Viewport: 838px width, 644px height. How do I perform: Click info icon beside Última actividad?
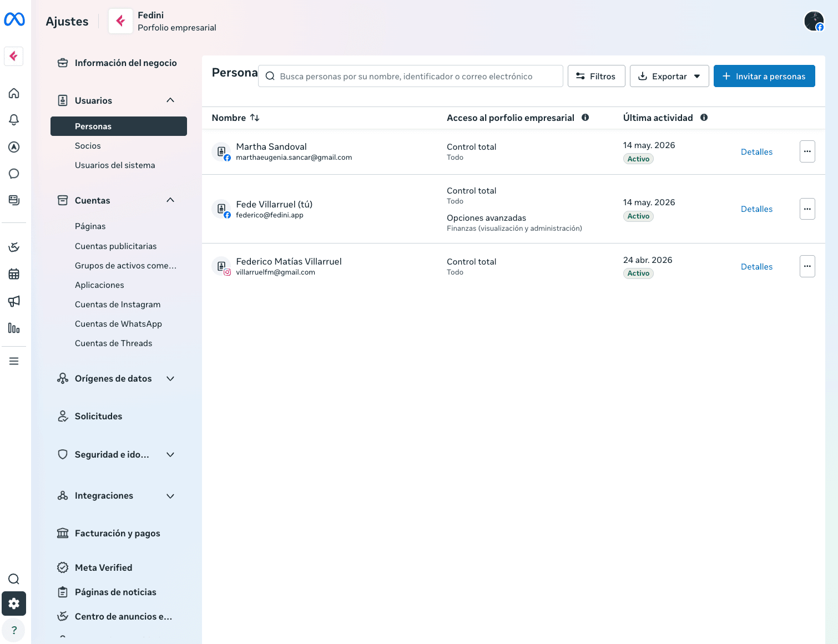[x=704, y=118]
